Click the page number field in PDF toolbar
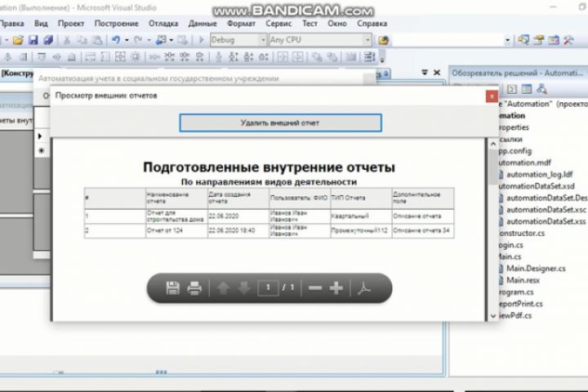The height and width of the screenshot is (392, 588). (x=268, y=287)
